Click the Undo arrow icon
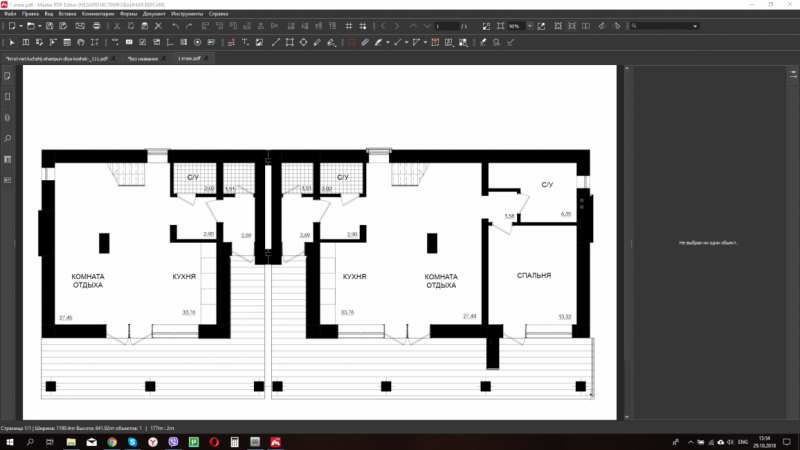This screenshot has height=450, width=800. point(176,26)
